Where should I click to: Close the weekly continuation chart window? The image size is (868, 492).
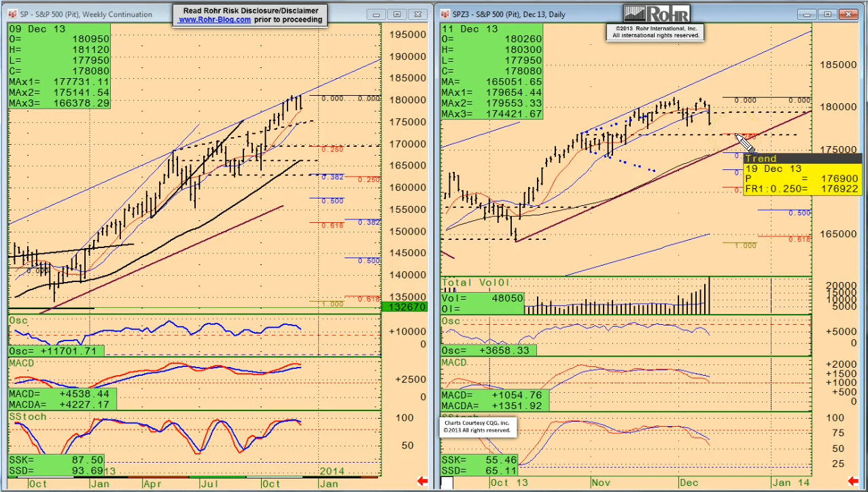pos(418,14)
